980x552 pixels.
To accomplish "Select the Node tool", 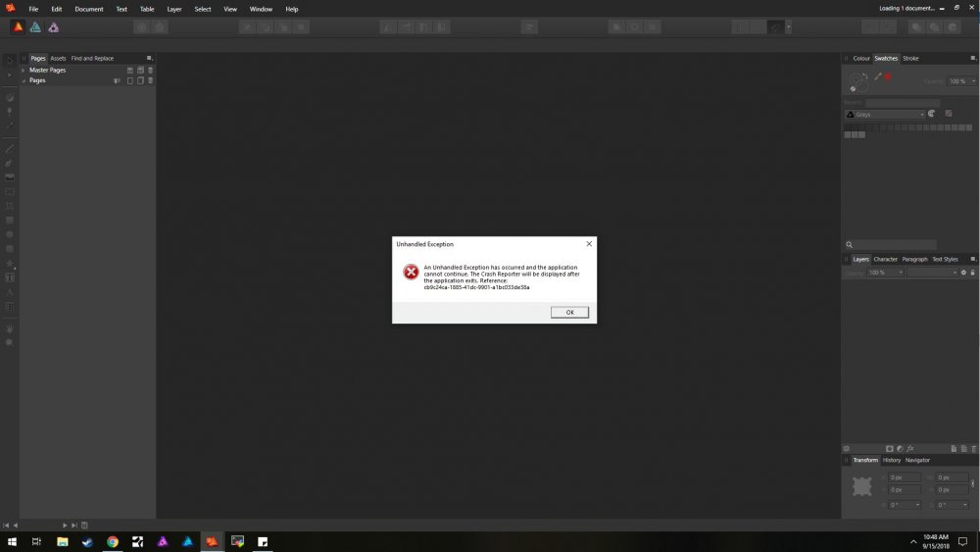I will [10, 75].
